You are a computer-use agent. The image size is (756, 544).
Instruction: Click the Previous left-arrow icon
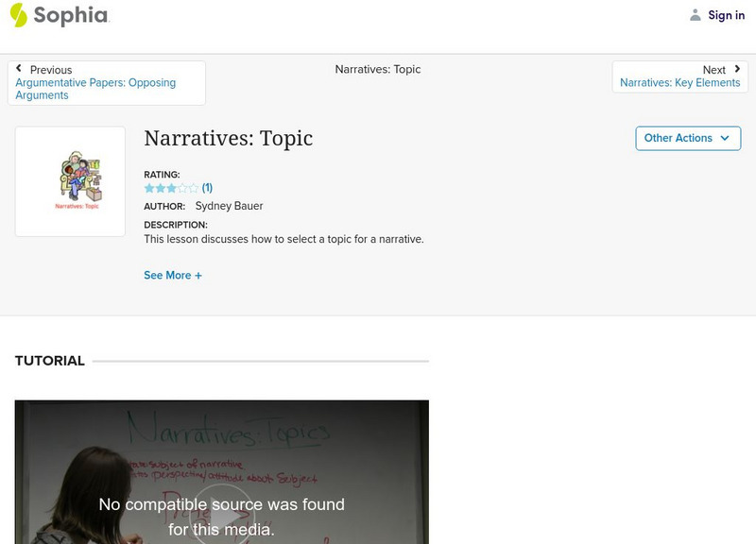tap(19, 68)
